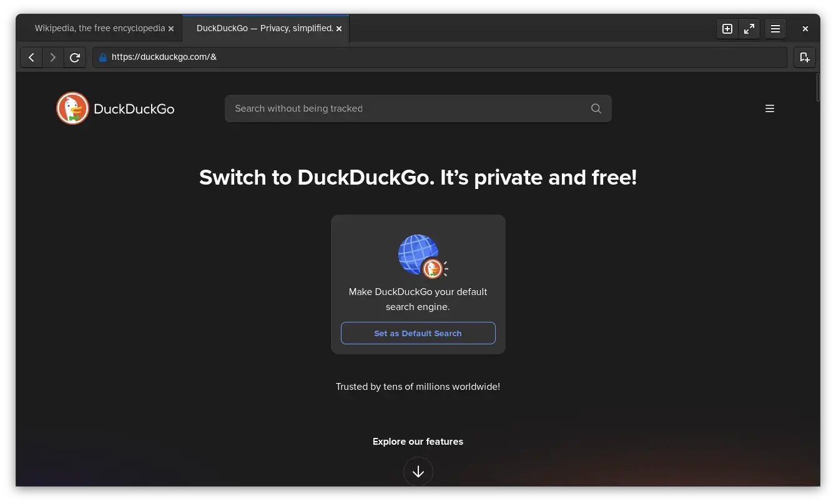836x504 pixels.
Task: Click the back navigation arrow
Action: pos(31,57)
